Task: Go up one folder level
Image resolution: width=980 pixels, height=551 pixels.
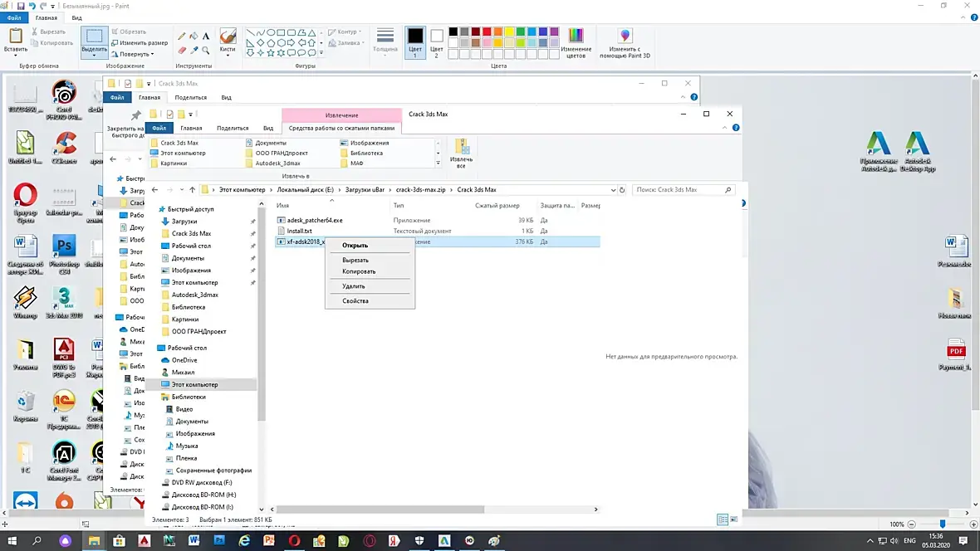Action: pyautogui.click(x=193, y=190)
